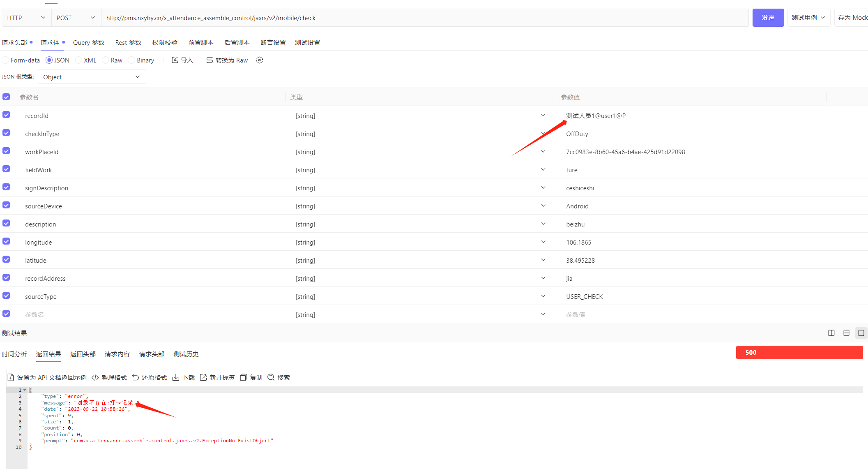Click the format code (整理格式) icon

95,377
